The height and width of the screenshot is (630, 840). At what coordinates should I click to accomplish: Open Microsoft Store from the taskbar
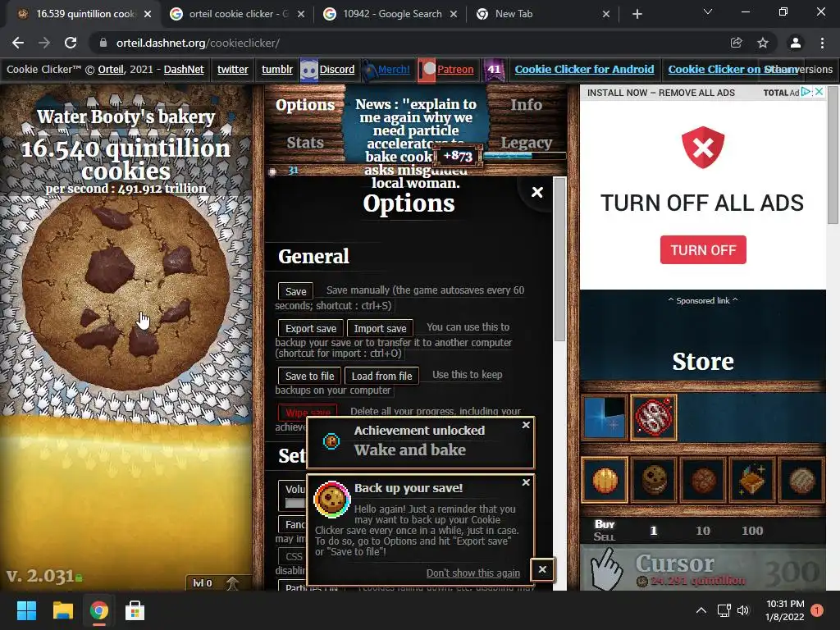pyautogui.click(x=135, y=610)
